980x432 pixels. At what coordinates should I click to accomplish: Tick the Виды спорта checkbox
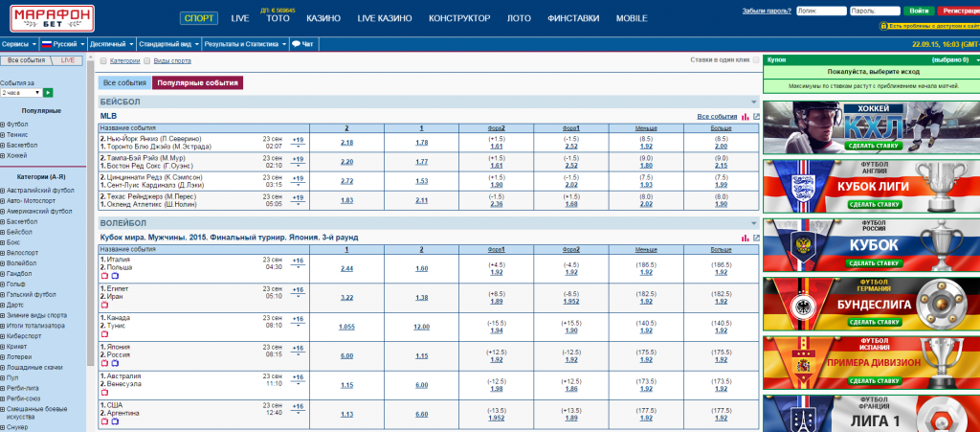pyautogui.click(x=146, y=60)
